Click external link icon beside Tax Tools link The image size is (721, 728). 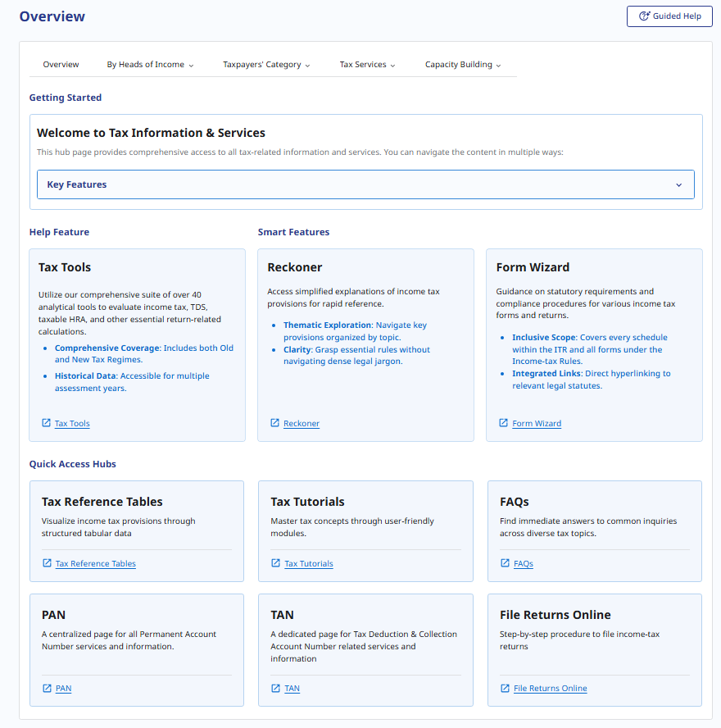[x=46, y=423]
